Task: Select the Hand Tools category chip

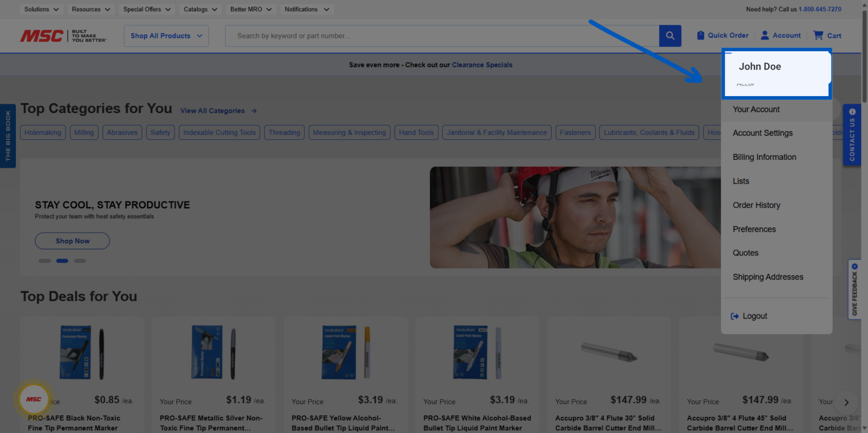Action: (416, 132)
